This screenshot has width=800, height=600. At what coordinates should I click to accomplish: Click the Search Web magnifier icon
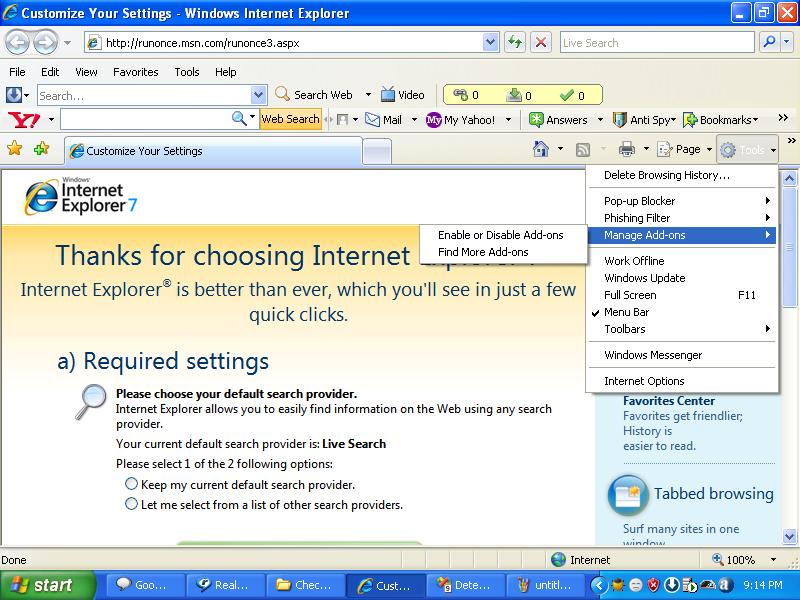pyautogui.click(x=282, y=94)
